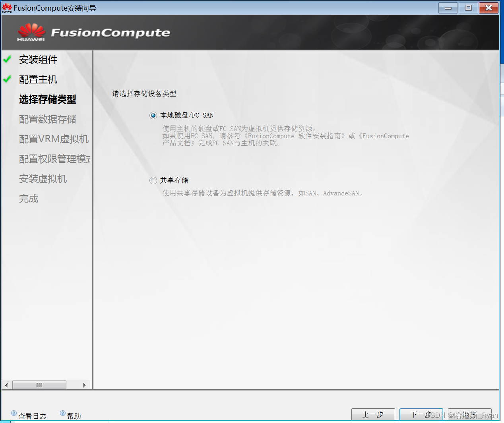Click the sidebar scrollbar right arrow
The height and width of the screenshot is (423, 504).
click(x=84, y=385)
